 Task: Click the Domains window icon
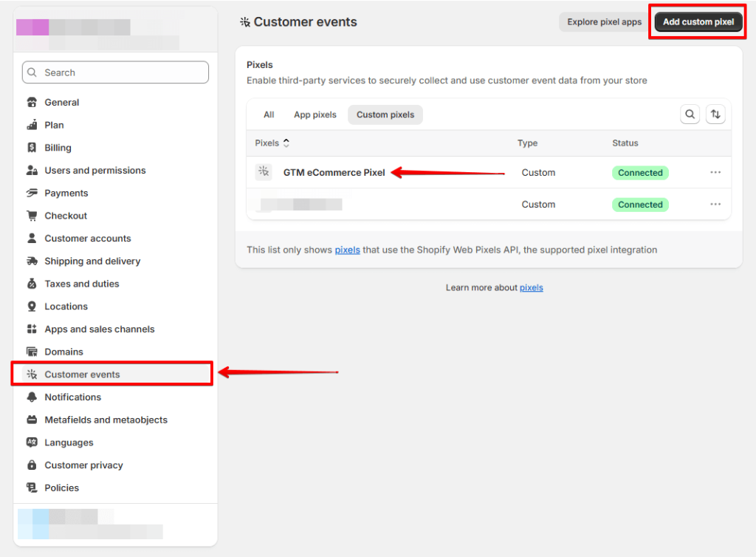(x=32, y=352)
